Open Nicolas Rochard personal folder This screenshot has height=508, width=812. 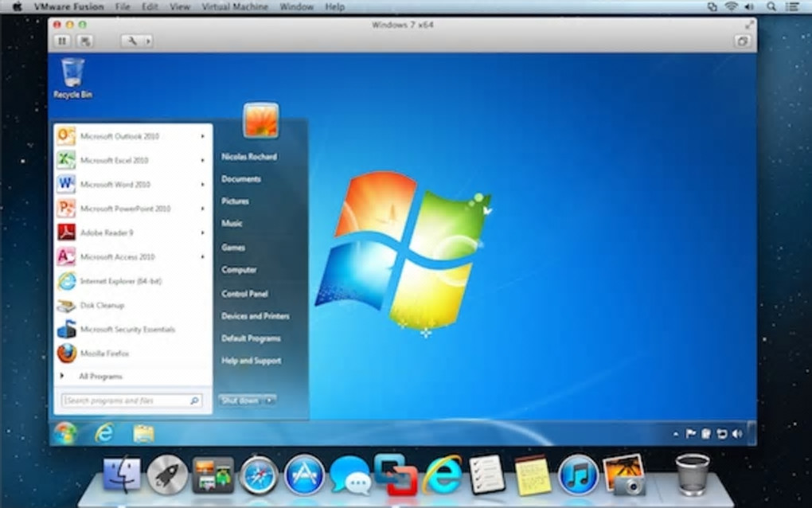pos(249,156)
